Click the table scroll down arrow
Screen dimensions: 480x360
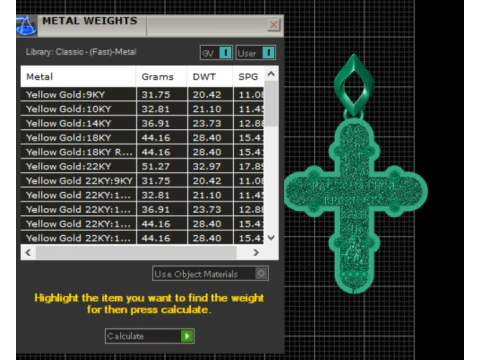[271, 238]
